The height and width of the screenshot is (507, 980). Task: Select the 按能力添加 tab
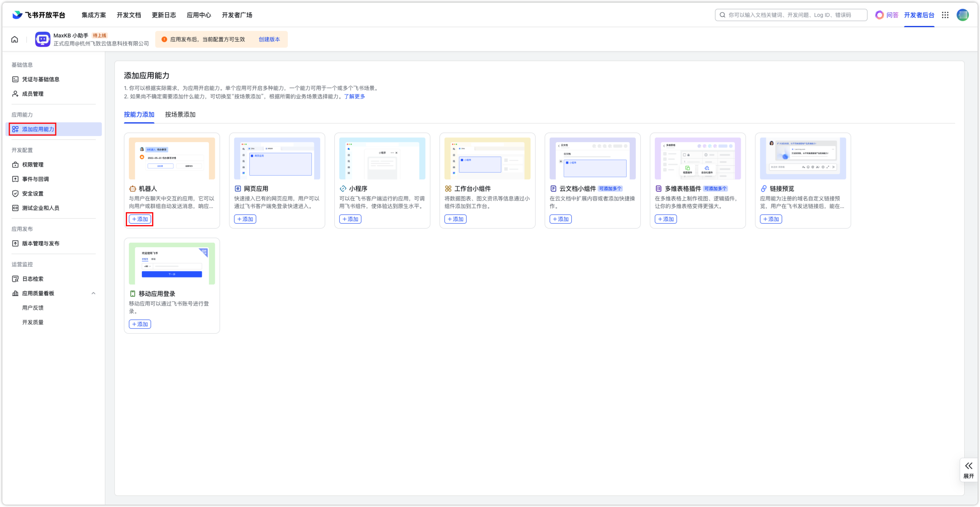tap(139, 115)
